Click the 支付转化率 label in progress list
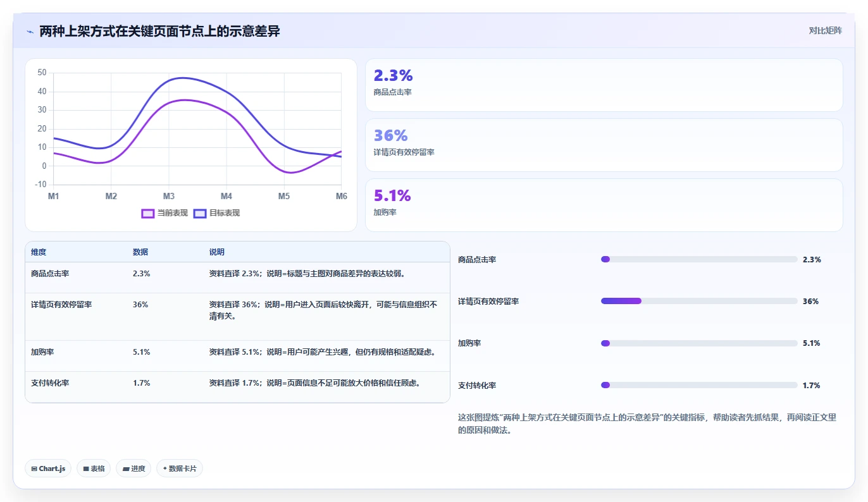868x502 pixels. (x=477, y=385)
